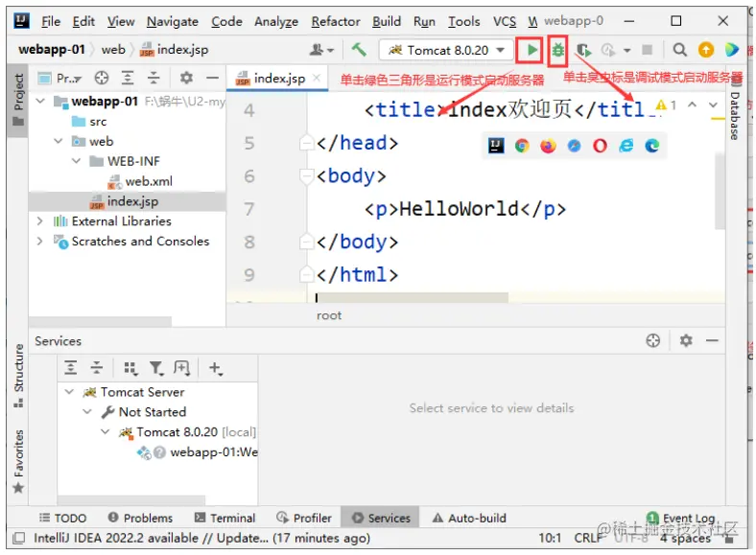Open the Navigate menu

coord(172,22)
